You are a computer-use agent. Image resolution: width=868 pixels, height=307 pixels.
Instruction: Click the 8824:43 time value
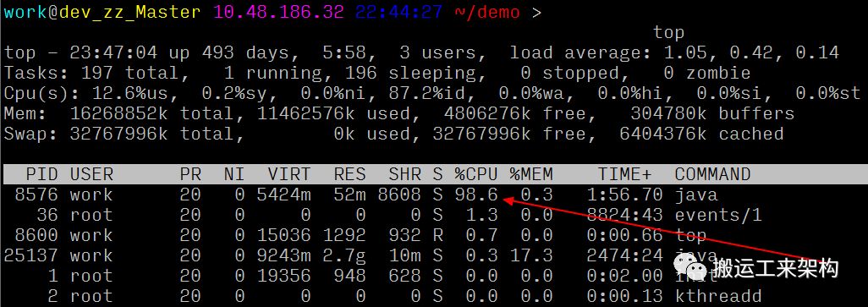[625, 215]
